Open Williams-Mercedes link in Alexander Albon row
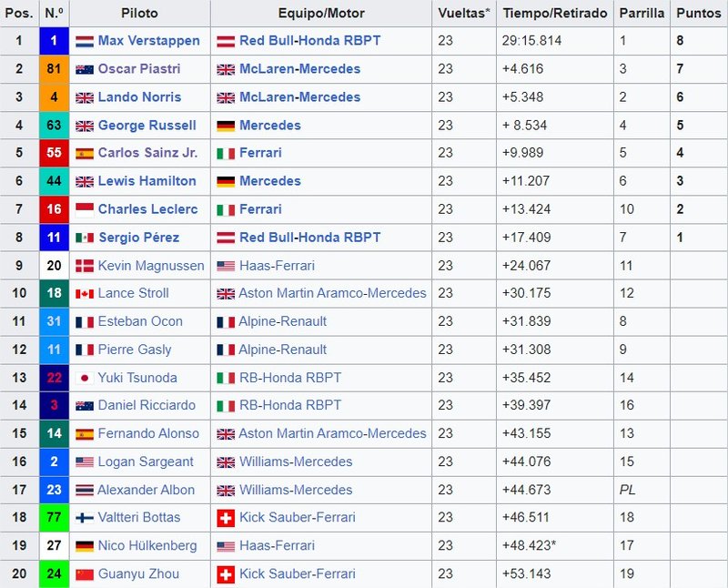Viewport: 728px width, 588px height. [295, 490]
